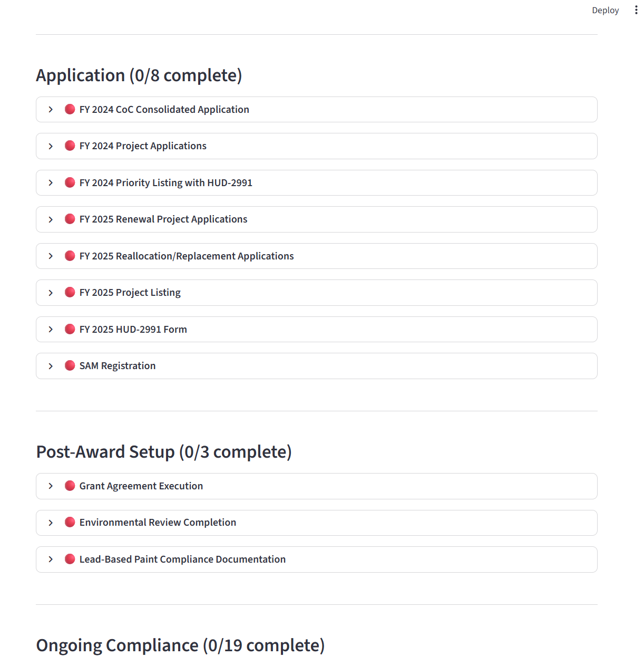Click the Application section heading
Image resolution: width=644 pixels, height=666 pixels.
point(139,75)
